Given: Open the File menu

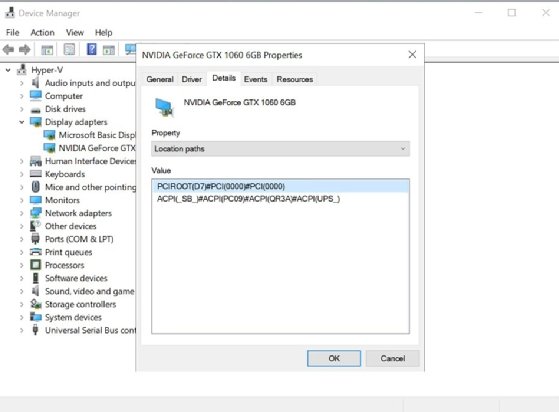Looking at the screenshot, I should point(12,32).
